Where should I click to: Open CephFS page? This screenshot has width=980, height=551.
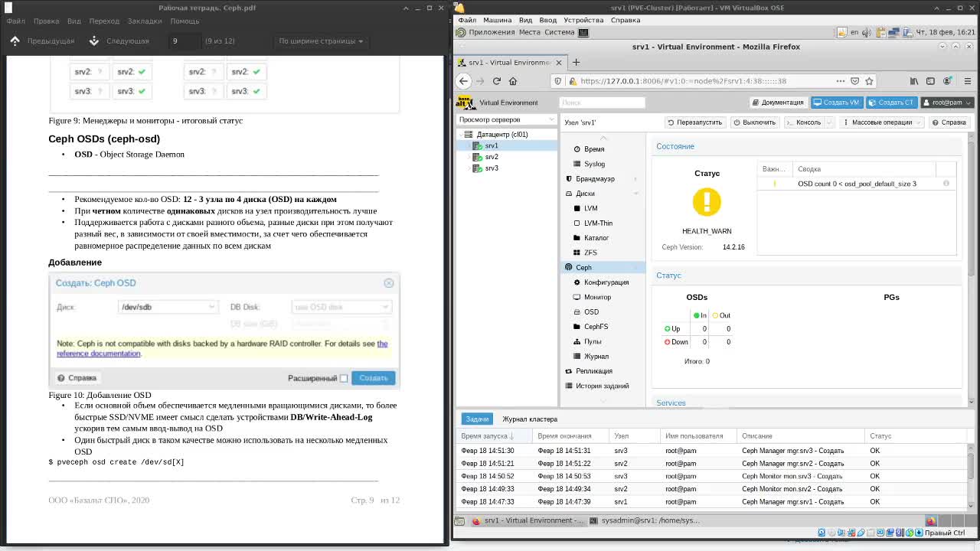(603, 327)
